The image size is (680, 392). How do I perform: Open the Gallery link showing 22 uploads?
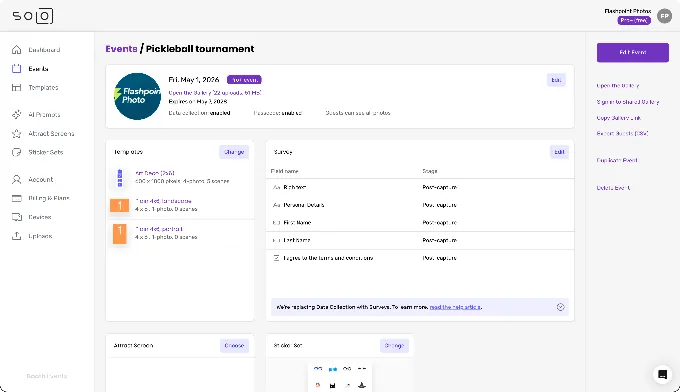[x=215, y=93]
